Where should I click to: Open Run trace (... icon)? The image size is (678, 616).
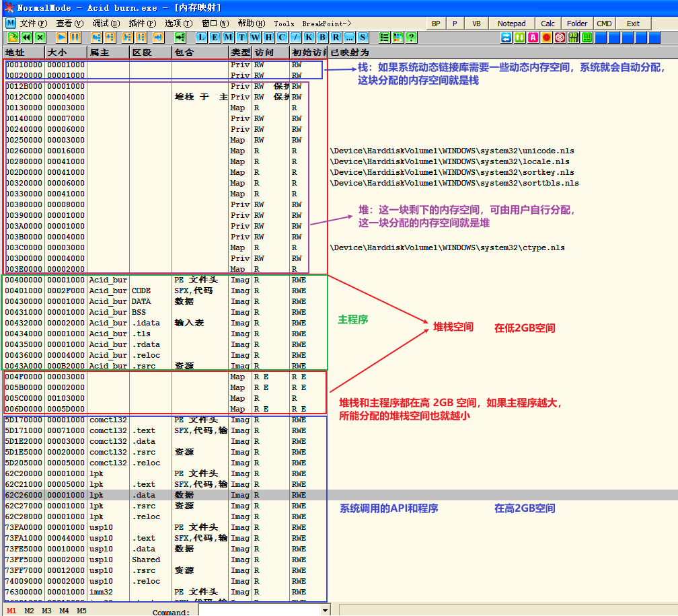tap(349, 38)
